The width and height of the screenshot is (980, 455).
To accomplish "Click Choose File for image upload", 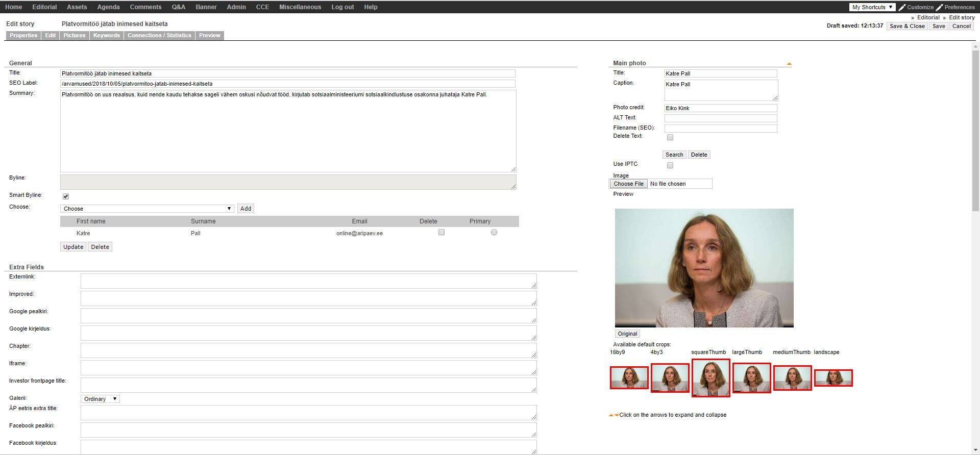I will 628,184.
